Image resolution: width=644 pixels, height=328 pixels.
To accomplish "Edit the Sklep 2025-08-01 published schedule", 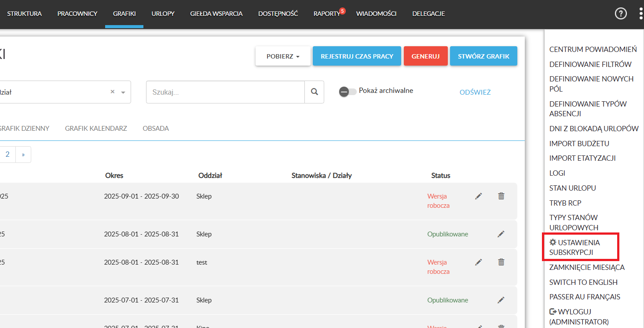I will tap(501, 234).
